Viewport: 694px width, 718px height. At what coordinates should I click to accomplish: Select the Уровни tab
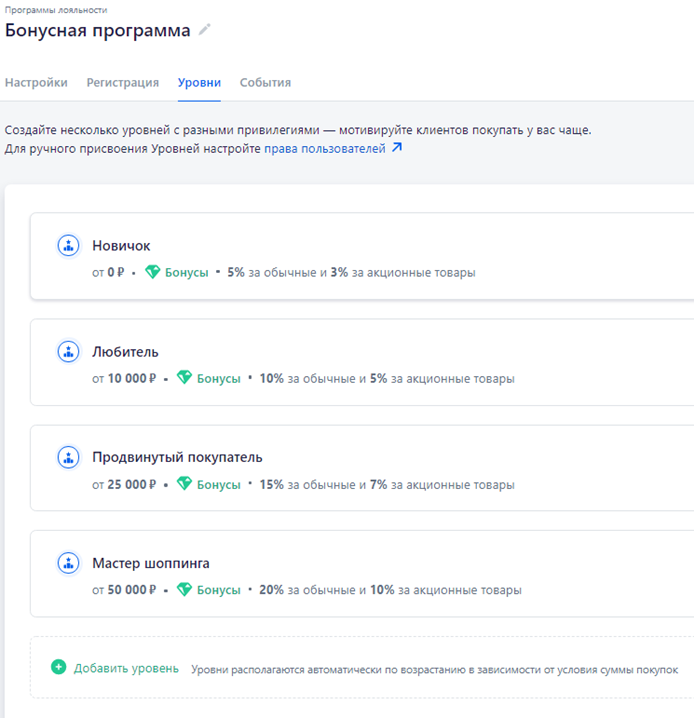tap(199, 82)
